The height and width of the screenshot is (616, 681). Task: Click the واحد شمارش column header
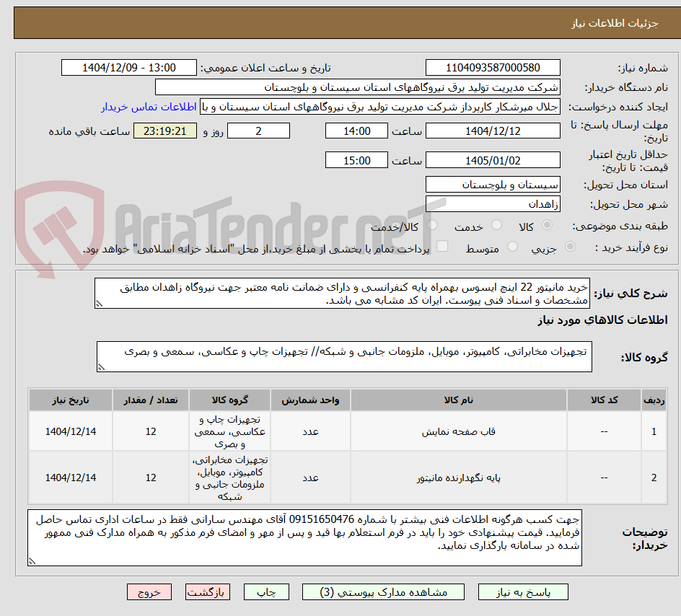tap(310, 400)
